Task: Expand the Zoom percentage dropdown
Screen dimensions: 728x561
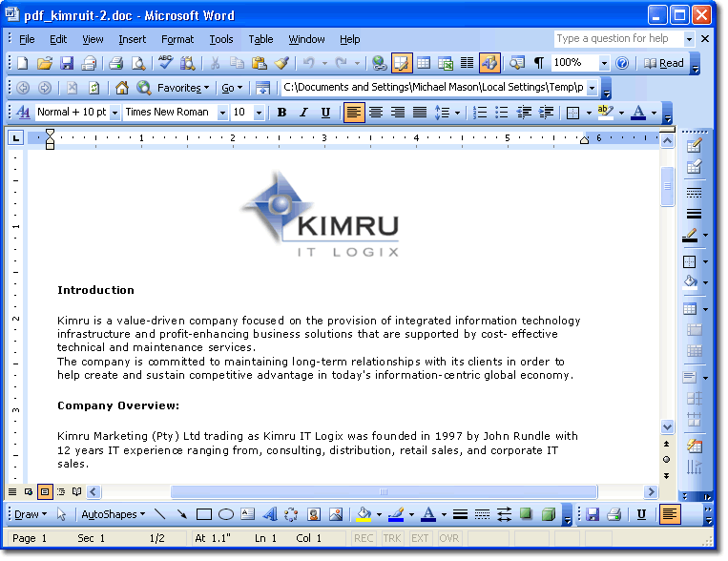Action: coord(604,63)
